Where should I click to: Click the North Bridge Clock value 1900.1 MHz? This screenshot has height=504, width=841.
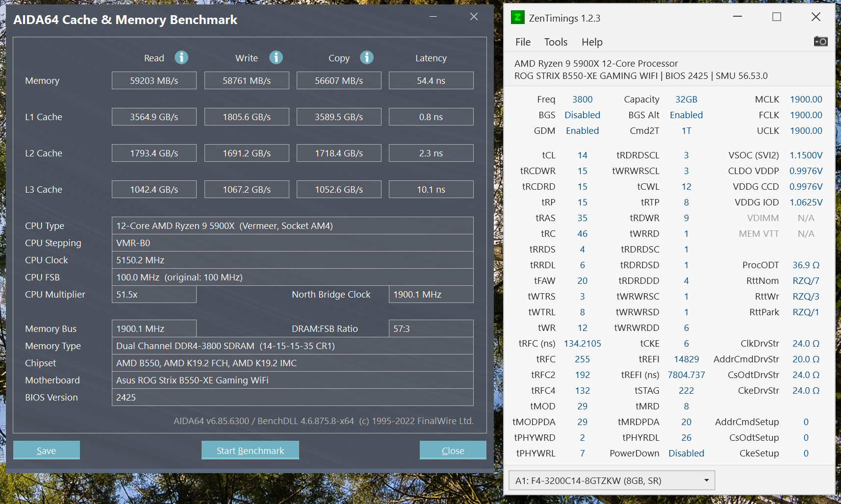[431, 294]
